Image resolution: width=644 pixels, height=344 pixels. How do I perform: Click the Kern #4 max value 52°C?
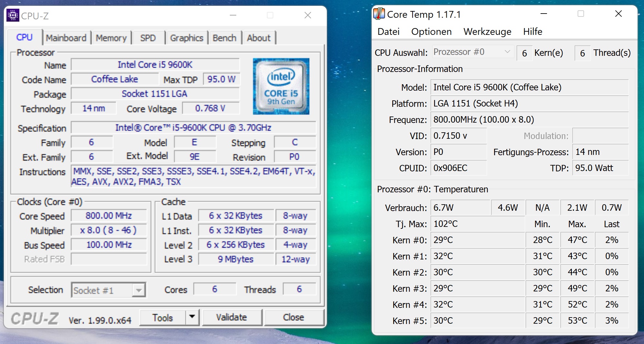pyautogui.click(x=577, y=304)
